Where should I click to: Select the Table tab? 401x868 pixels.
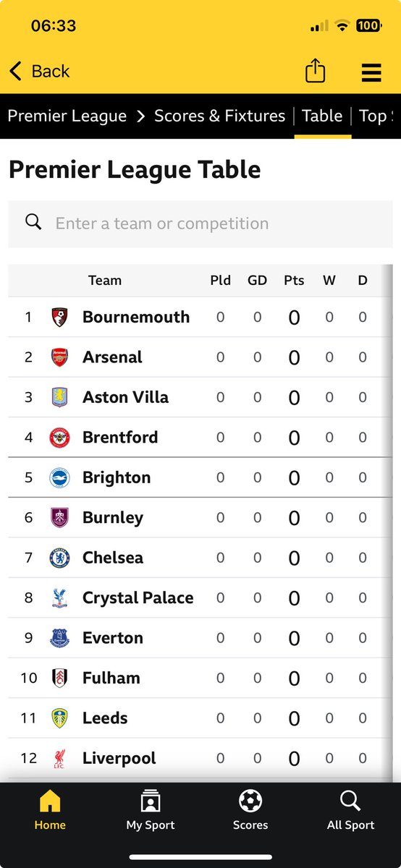coord(322,116)
